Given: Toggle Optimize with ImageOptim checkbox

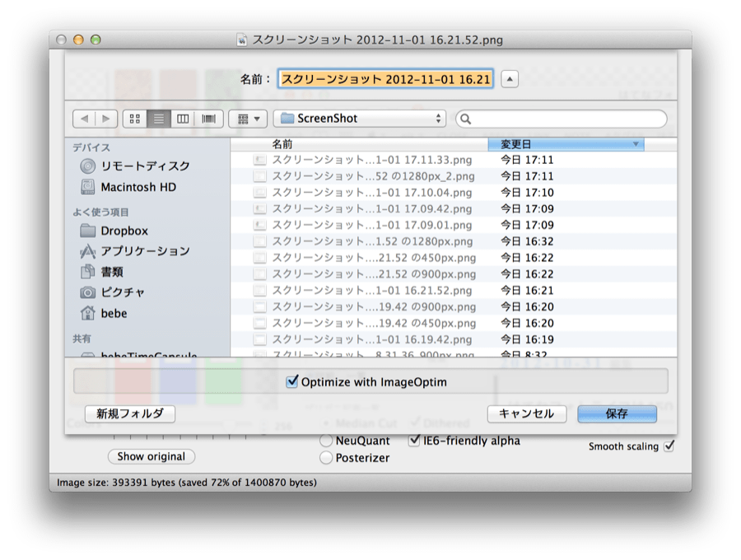Looking at the screenshot, I should [292, 381].
